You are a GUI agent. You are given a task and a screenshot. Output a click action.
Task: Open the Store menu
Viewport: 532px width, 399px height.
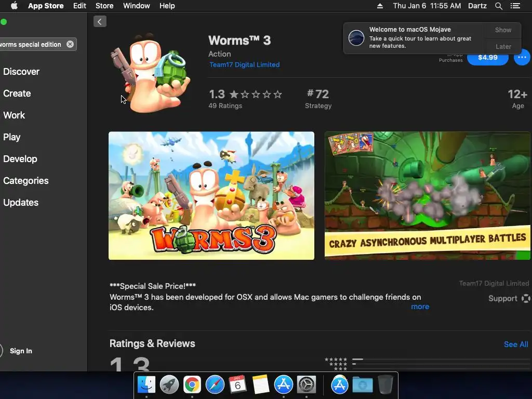pyautogui.click(x=104, y=6)
